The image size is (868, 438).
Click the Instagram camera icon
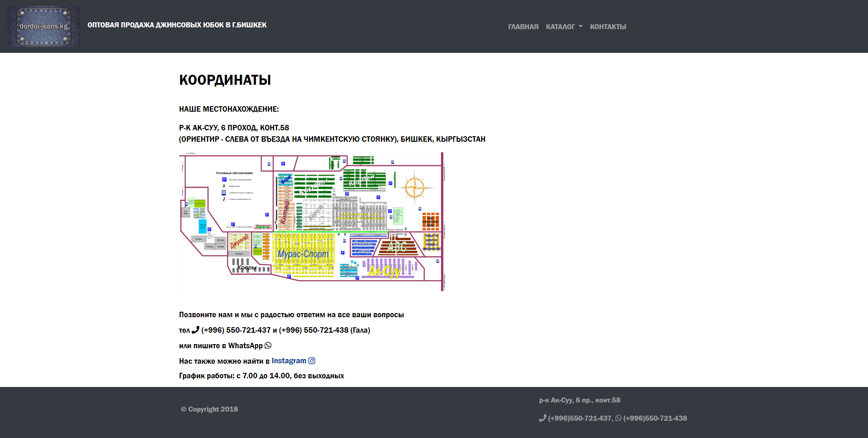tap(312, 361)
